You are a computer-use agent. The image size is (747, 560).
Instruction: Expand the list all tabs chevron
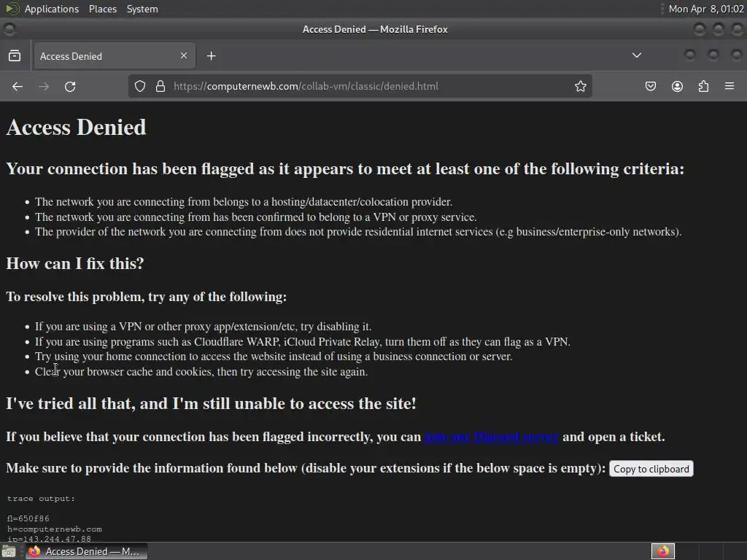pos(636,55)
